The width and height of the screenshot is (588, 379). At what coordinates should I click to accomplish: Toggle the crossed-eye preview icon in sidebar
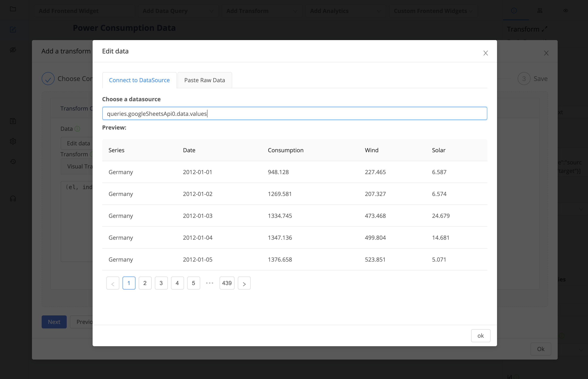(x=13, y=50)
